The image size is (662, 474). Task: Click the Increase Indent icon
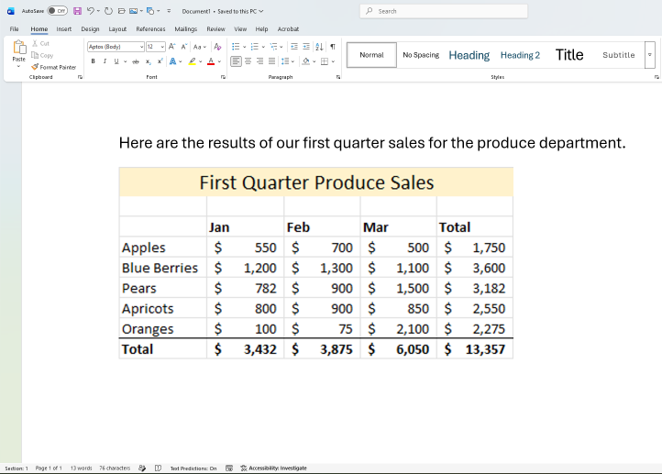tap(306, 46)
